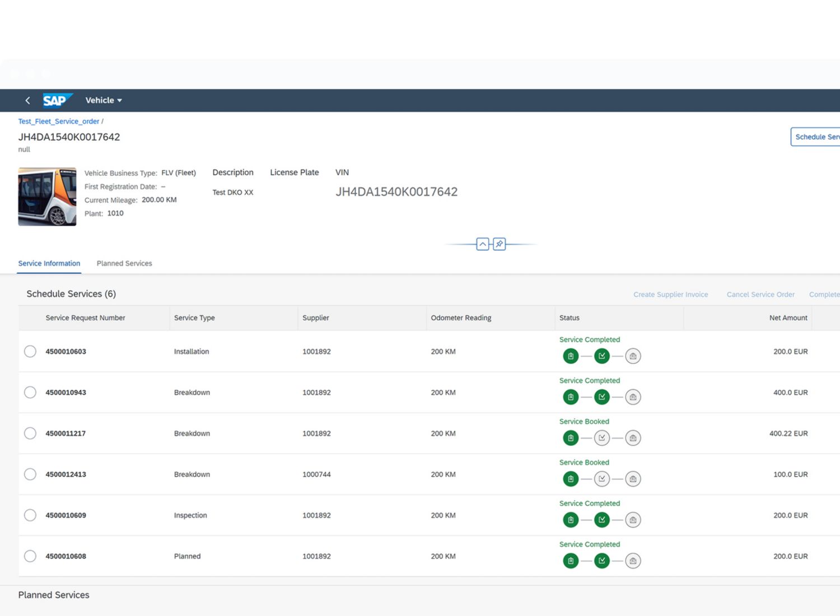Pin the header using the pin icon
Viewport: 840px width, 616px height.
pyautogui.click(x=499, y=244)
